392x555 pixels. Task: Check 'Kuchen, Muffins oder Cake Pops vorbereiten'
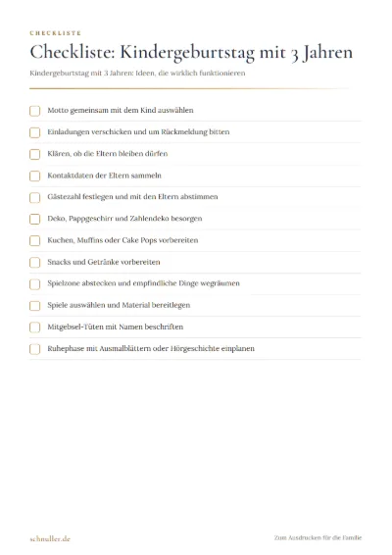(34, 240)
